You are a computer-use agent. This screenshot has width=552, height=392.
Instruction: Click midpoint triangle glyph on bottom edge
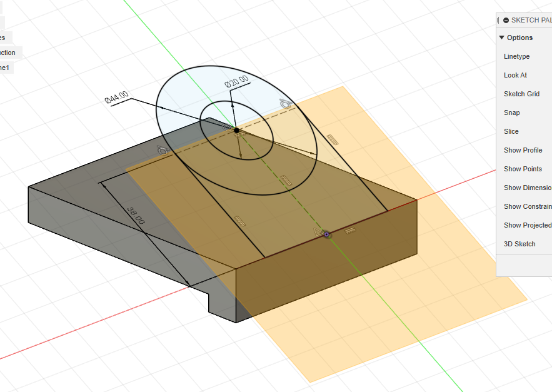pyautogui.click(x=317, y=232)
